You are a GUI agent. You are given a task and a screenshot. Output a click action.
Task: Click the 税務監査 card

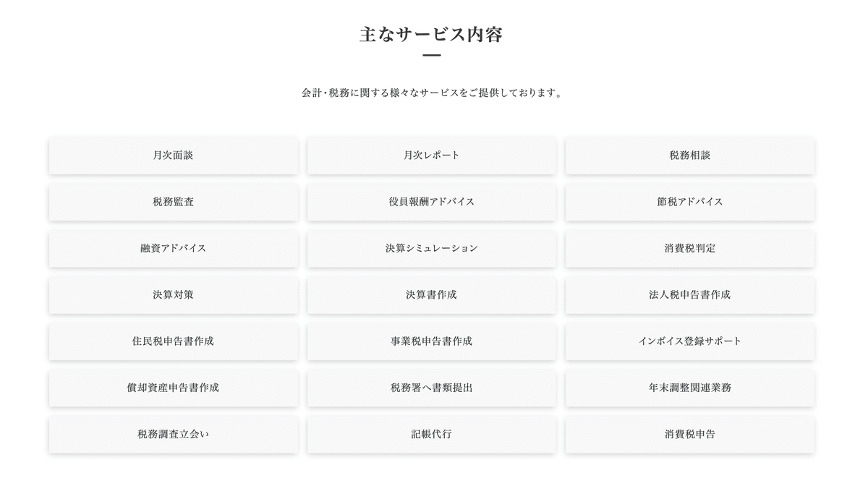pos(174,202)
